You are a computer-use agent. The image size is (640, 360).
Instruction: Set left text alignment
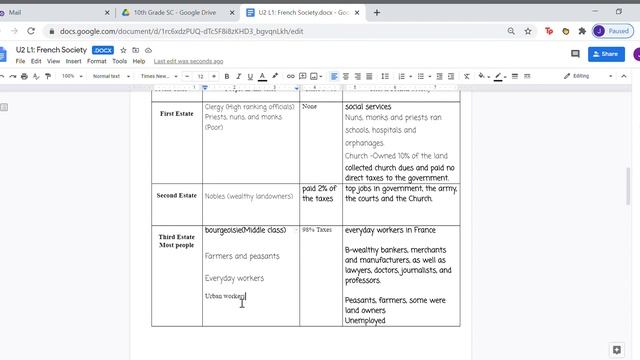click(x=334, y=76)
